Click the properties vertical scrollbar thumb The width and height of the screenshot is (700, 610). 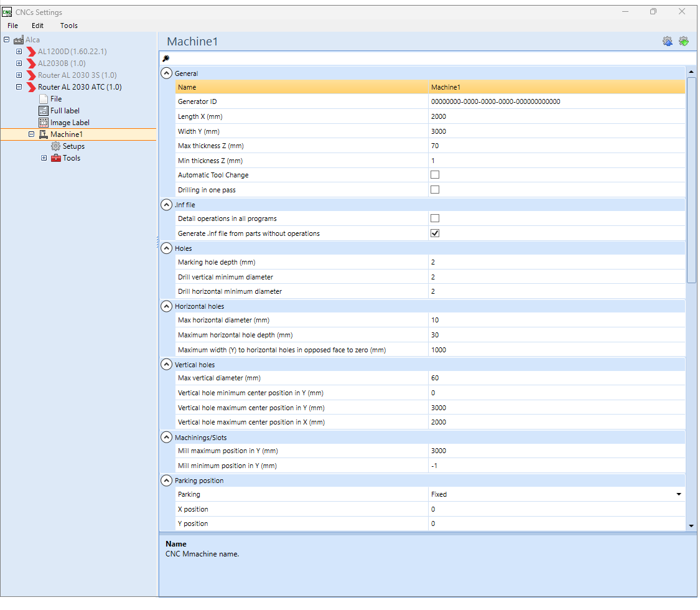click(691, 180)
